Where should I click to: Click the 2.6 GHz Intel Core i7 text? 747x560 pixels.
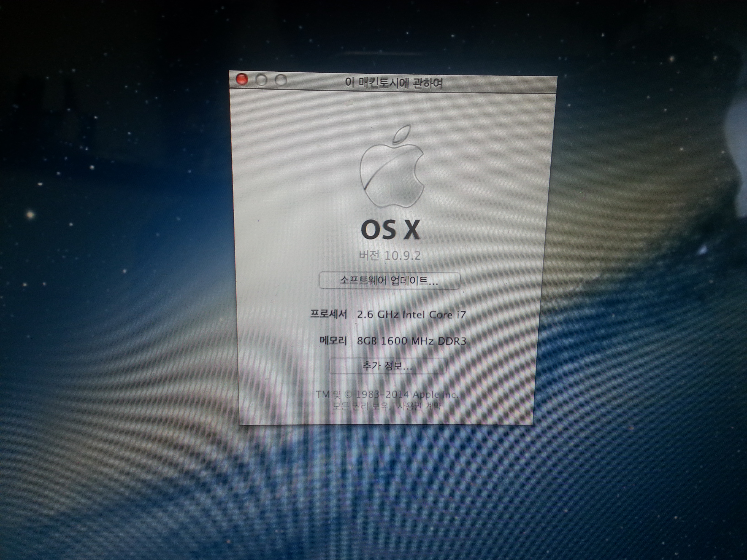point(411,315)
